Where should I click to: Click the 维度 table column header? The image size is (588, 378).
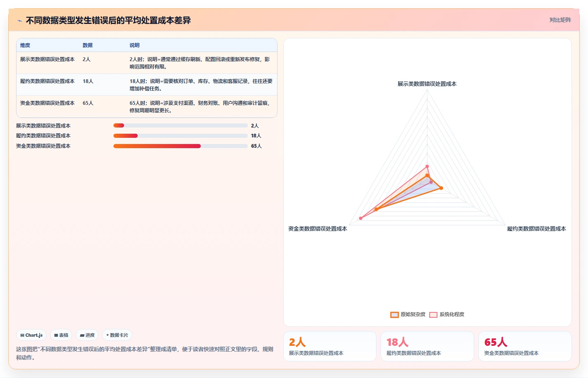(25, 45)
